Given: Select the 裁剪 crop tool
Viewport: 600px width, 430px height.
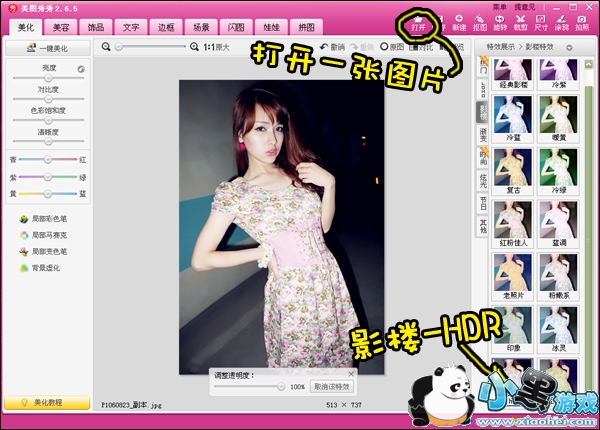Looking at the screenshot, I should [520, 23].
